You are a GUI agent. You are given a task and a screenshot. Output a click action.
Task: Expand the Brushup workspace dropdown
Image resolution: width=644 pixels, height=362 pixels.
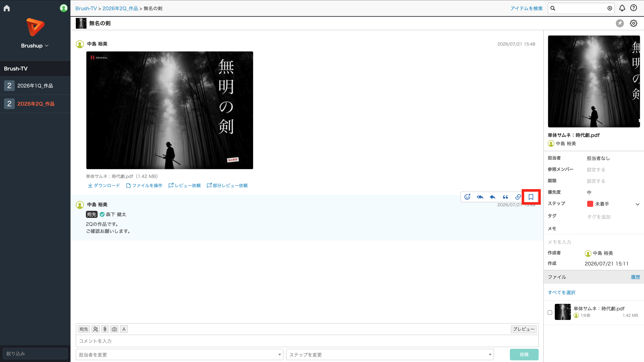pyautogui.click(x=35, y=46)
